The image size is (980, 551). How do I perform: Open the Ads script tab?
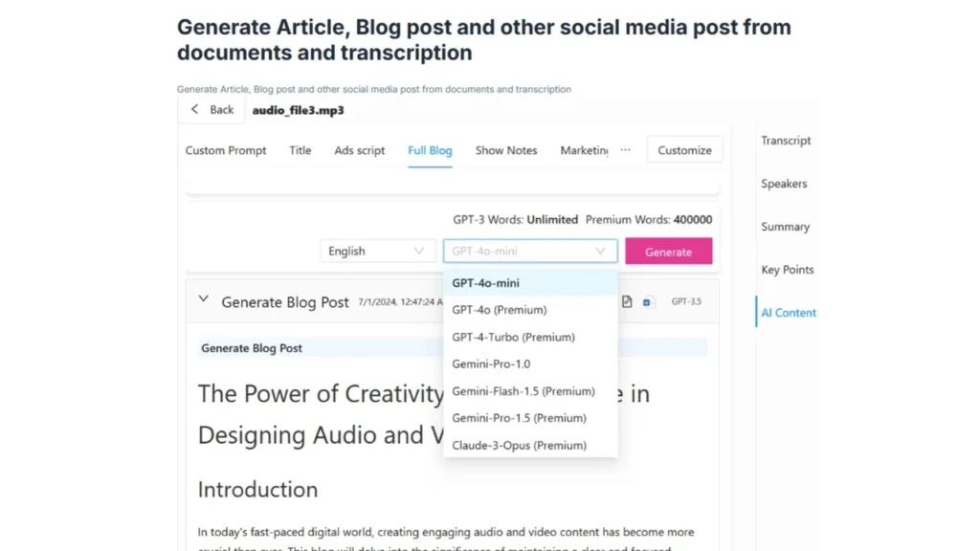[360, 150]
